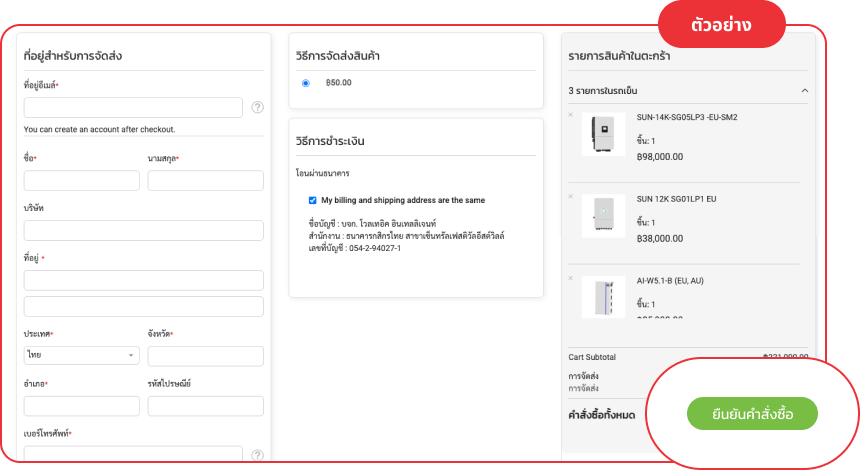860x470 pixels.
Task: Click the วิธีการชำระเงิน payment method heading
Action: (330, 141)
